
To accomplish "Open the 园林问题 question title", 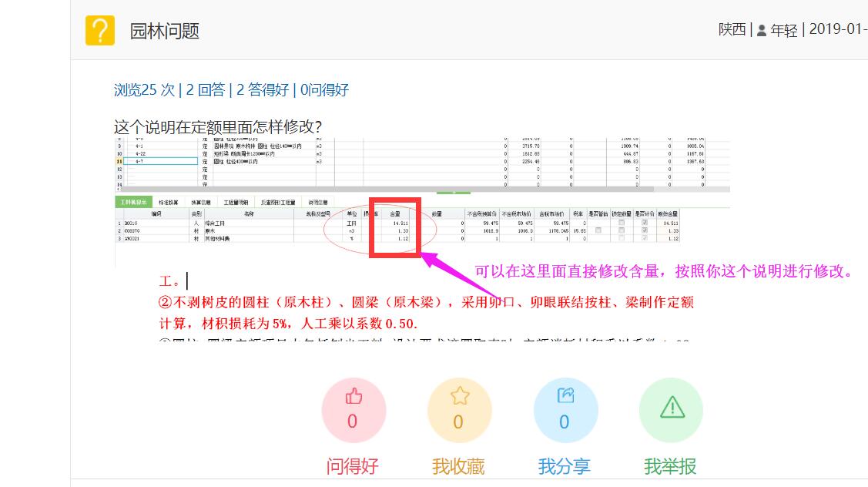I will (164, 31).
